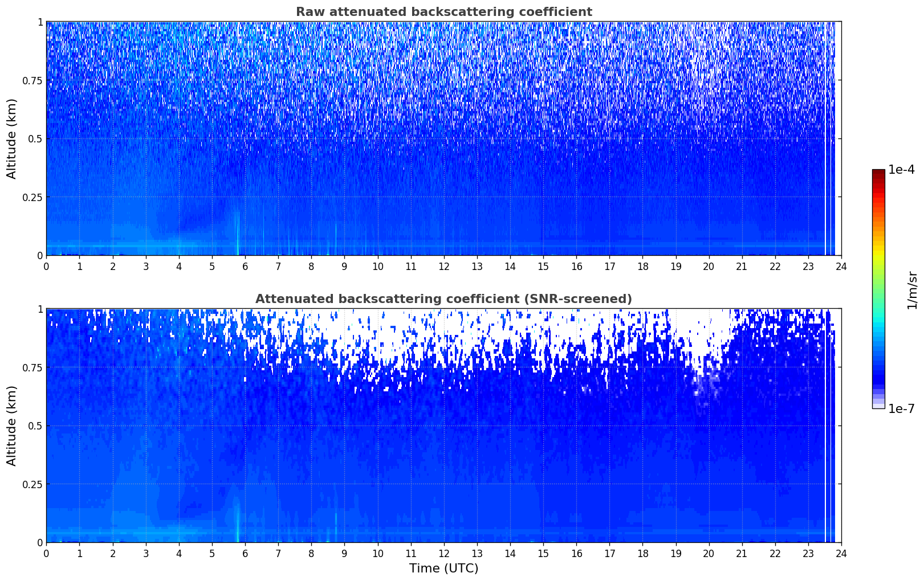The width and height of the screenshot is (924, 581).
Task: Click the '1/m/sr' colorbar unit label
Action: point(913,289)
